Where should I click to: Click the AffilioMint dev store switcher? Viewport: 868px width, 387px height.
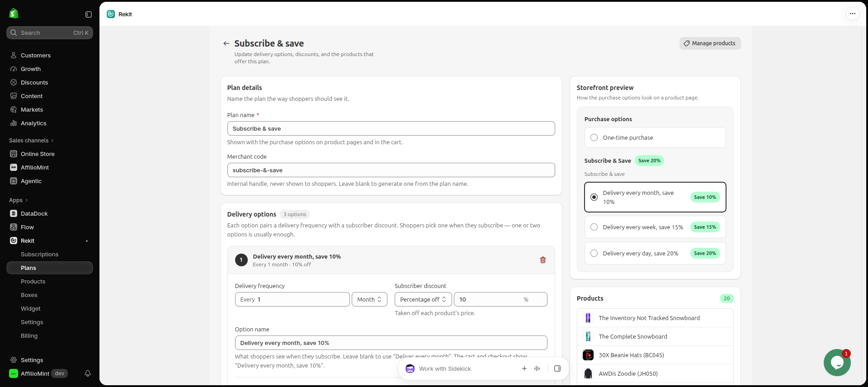click(38, 373)
